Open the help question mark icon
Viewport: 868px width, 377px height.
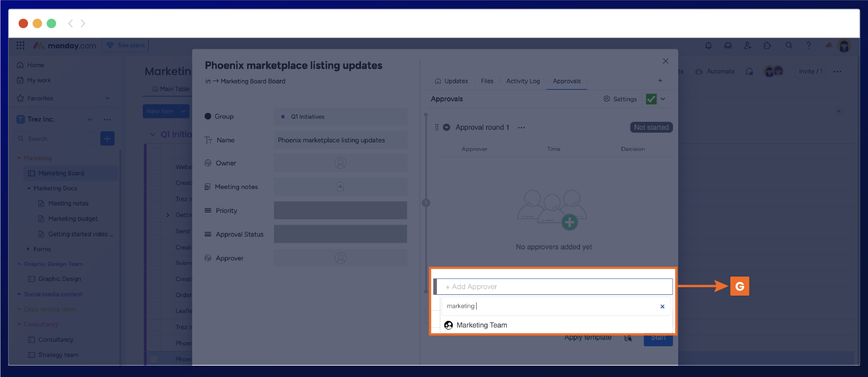(x=808, y=45)
